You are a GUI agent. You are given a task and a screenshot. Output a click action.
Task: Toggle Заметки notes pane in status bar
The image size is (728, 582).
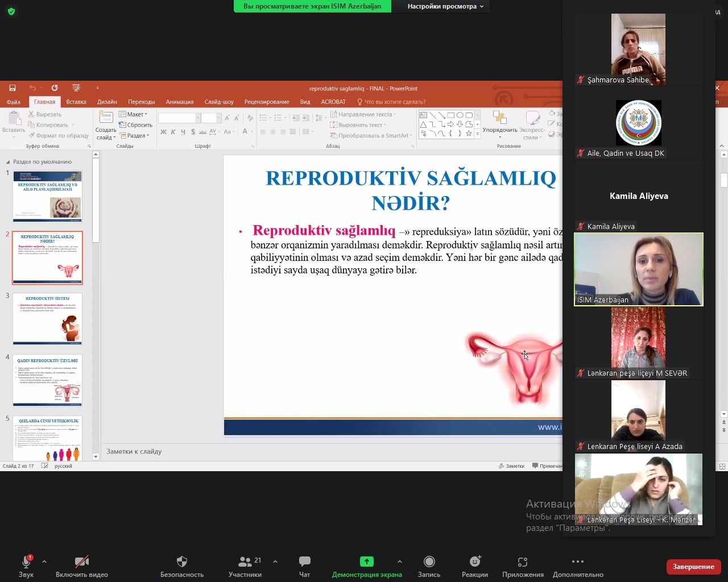tap(511, 466)
